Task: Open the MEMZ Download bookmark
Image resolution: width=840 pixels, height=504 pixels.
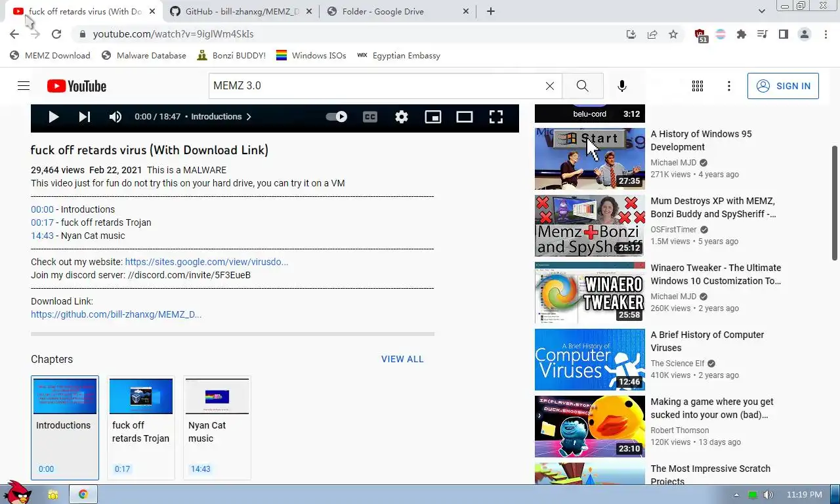Action: (50, 56)
